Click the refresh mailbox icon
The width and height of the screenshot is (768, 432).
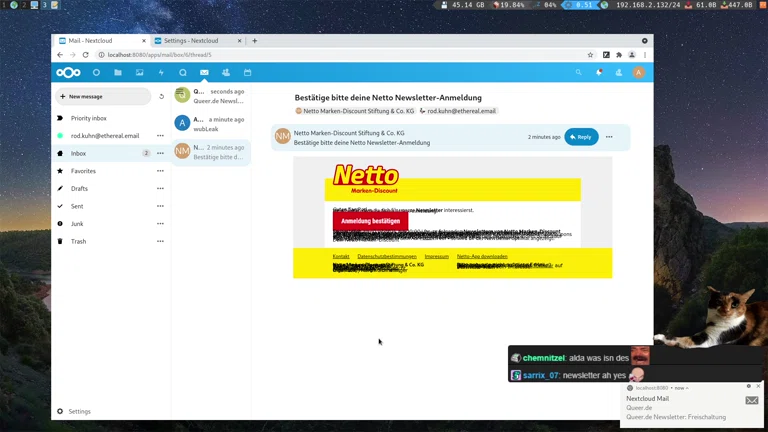(x=161, y=96)
